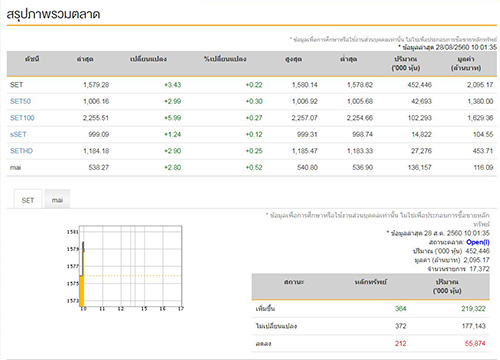Click declining volume 55,874

click(475, 343)
